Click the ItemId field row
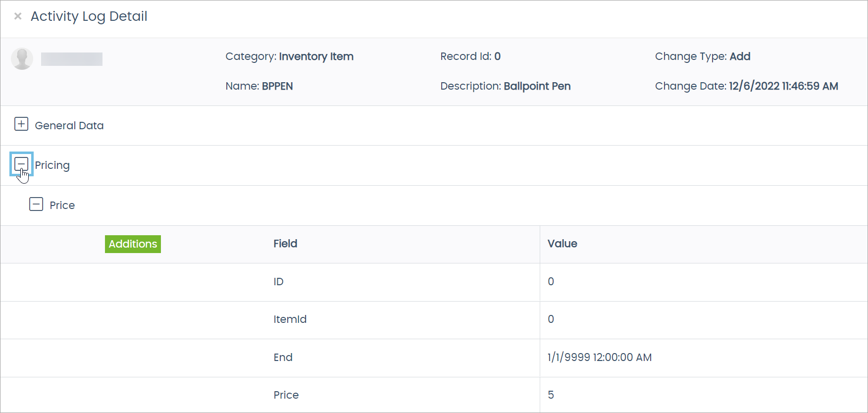The image size is (868, 413). [290, 319]
